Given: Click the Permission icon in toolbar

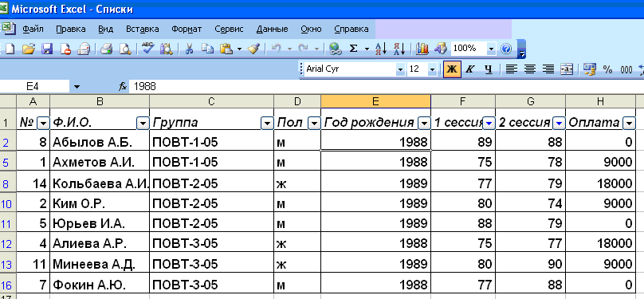Looking at the screenshot, I should (x=65, y=49).
